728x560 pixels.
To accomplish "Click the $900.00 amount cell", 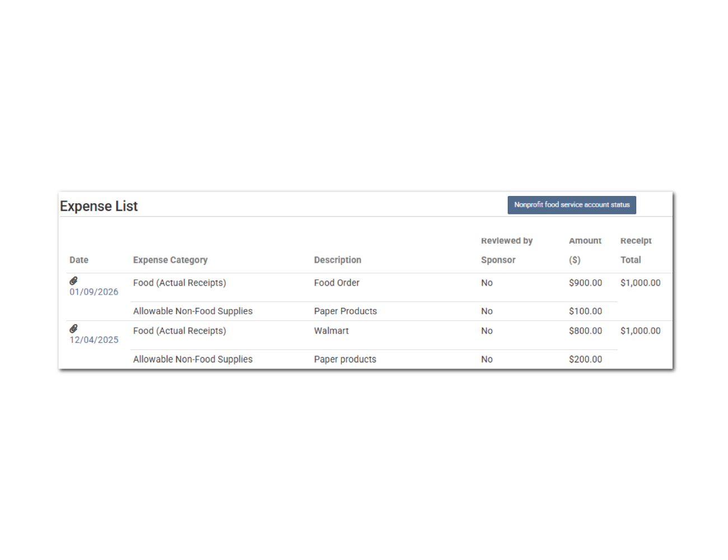I will [x=585, y=283].
